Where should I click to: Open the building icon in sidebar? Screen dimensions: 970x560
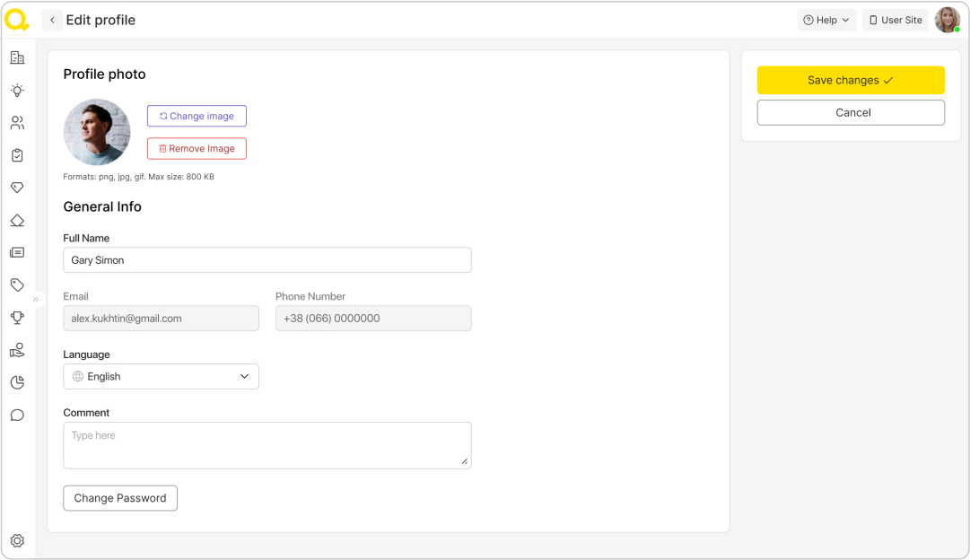(17, 58)
